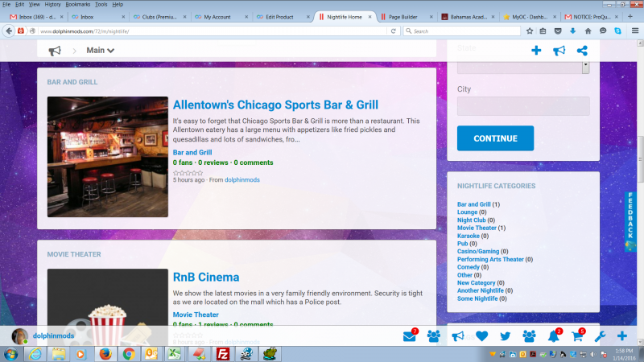Open the Performing Arts Theater category

point(490,259)
